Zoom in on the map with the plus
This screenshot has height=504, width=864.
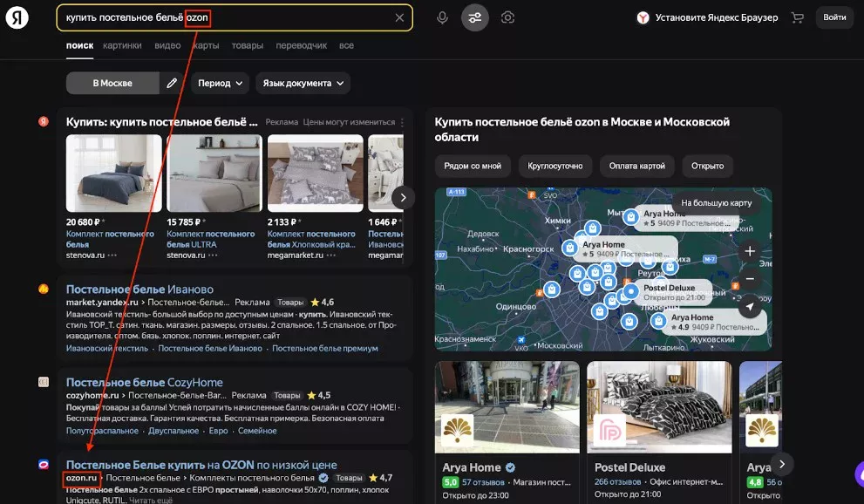[750, 251]
